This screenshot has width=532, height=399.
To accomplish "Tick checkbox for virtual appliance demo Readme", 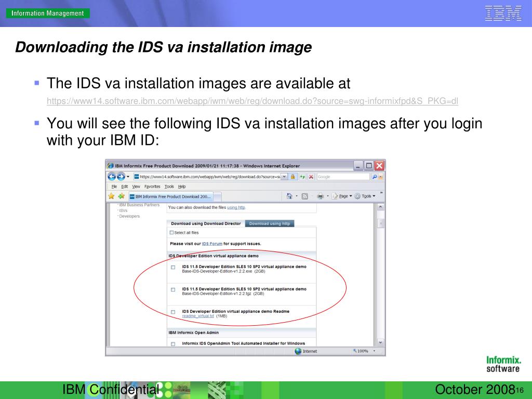I will (173, 312).
